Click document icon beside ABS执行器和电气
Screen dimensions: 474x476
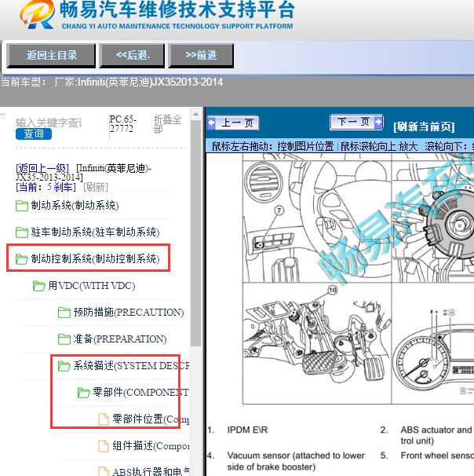click(104, 471)
